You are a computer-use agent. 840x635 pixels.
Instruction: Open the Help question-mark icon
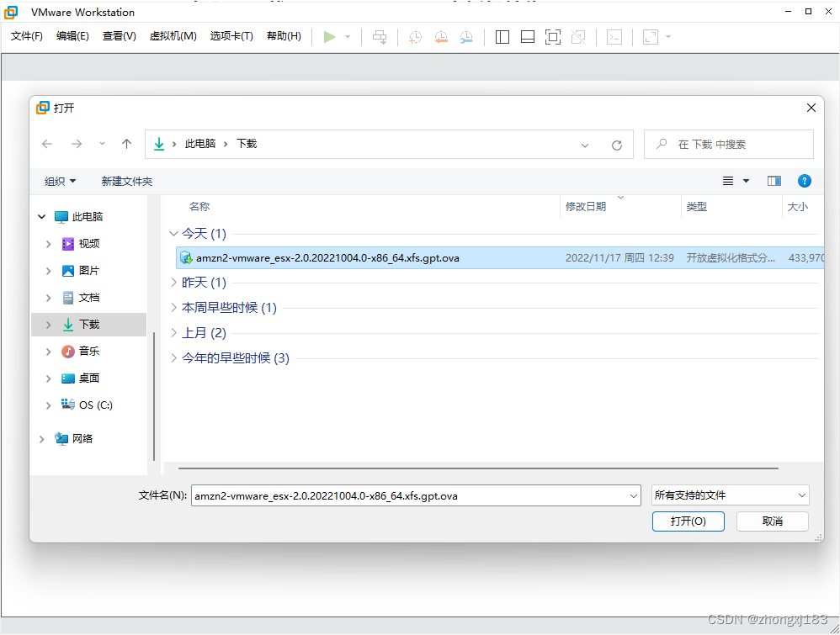pos(805,181)
